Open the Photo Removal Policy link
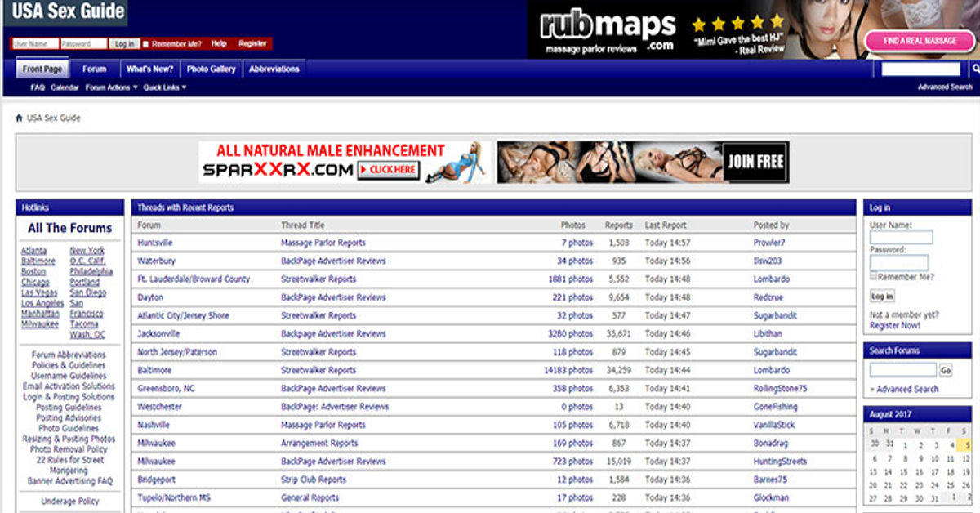The width and height of the screenshot is (980, 513). pyautogui.click(x=69, y=449)
